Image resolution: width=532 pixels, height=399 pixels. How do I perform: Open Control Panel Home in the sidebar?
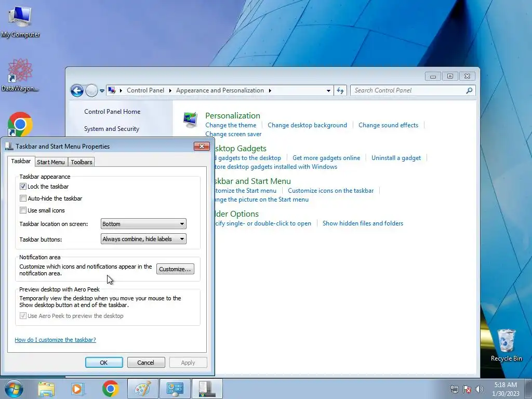tap(112, 111)
